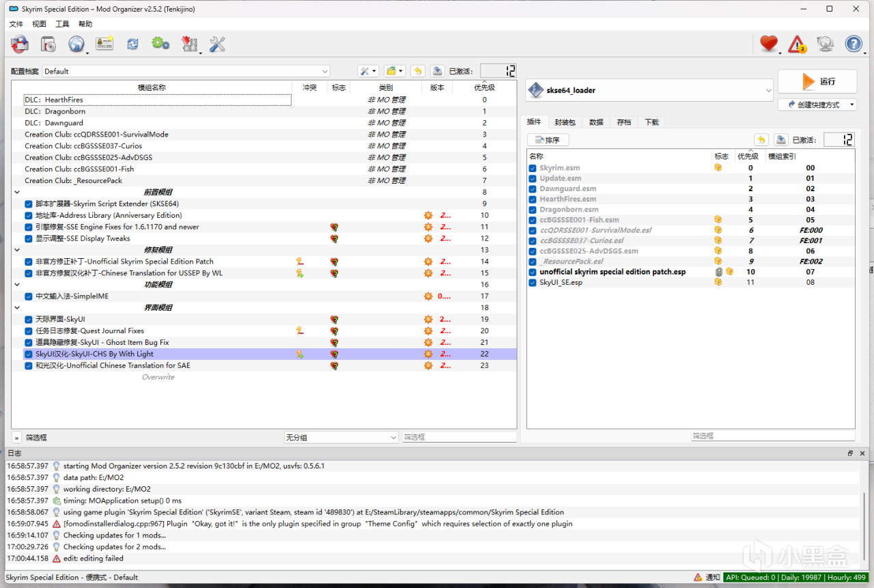
Task: Toggle the 天际界面-SkyUI mod checkbox
Action: click(x=29, y=319)
